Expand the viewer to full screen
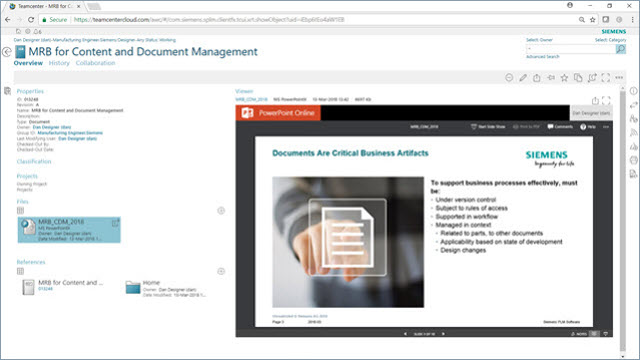640x360 pixels. tap(606, 100)
